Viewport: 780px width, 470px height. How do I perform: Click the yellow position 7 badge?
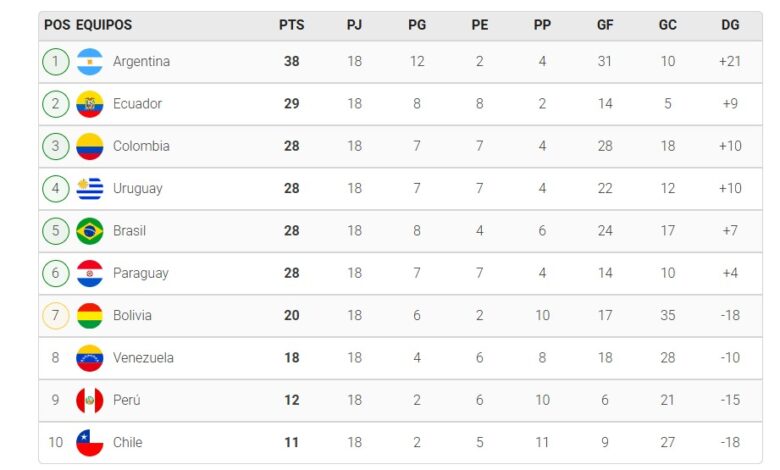click(x=56, y=316)
